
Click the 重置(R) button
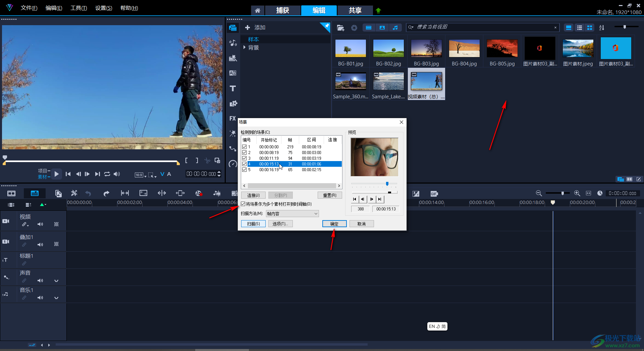[x=330, y=195]
